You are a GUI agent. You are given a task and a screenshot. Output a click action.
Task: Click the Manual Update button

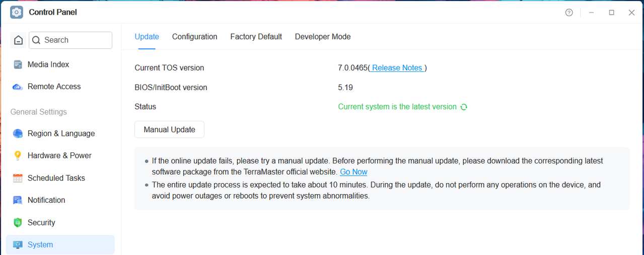(169, 129)
